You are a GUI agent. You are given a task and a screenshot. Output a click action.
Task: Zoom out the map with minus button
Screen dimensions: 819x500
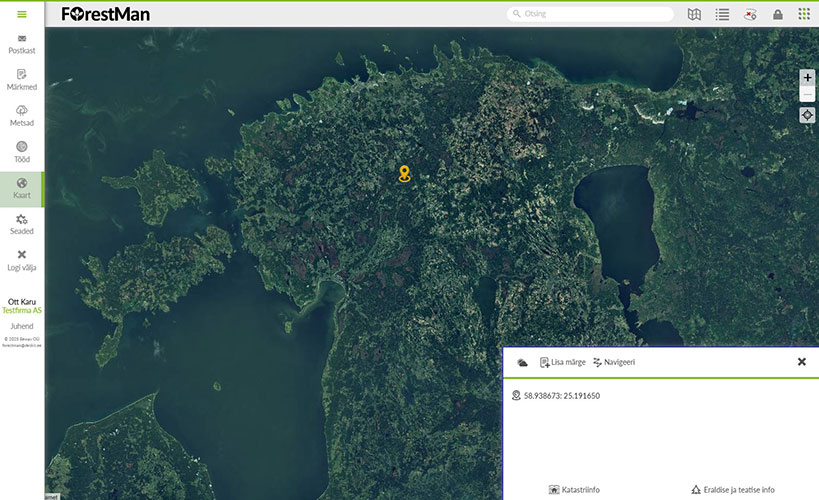pos(807,94)
